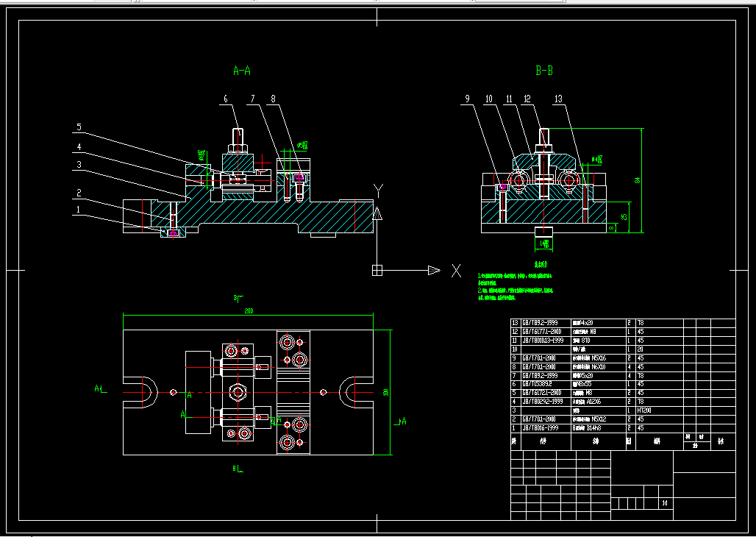Click the left A section cutting mark
The image size is (756, 537).
[x=100, y=389]
